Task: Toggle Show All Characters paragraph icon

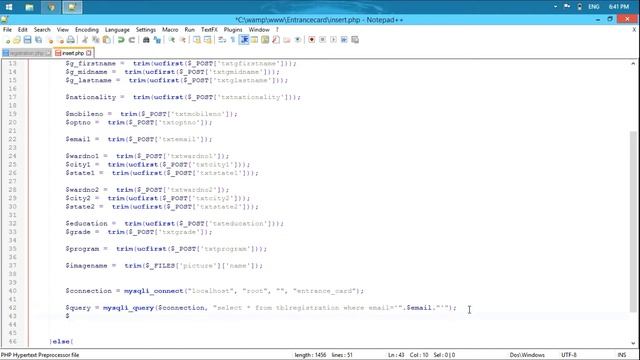Action: point(233,40)
